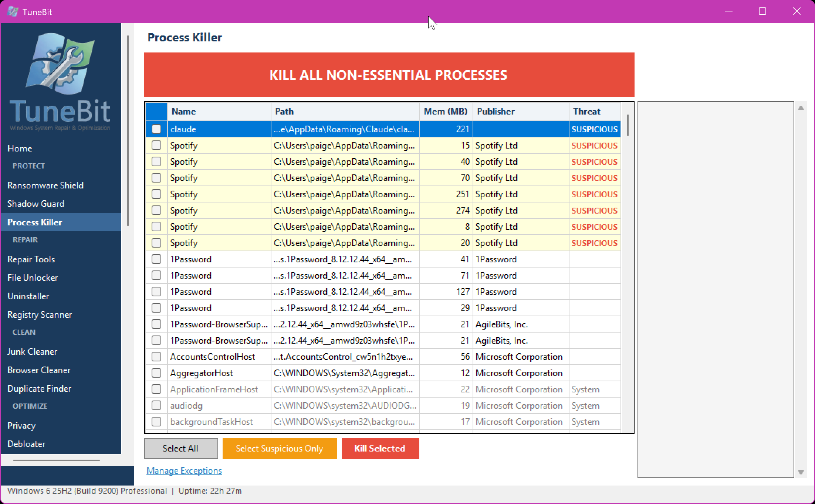Sort by the Name column header

click(x=219, y=112)
